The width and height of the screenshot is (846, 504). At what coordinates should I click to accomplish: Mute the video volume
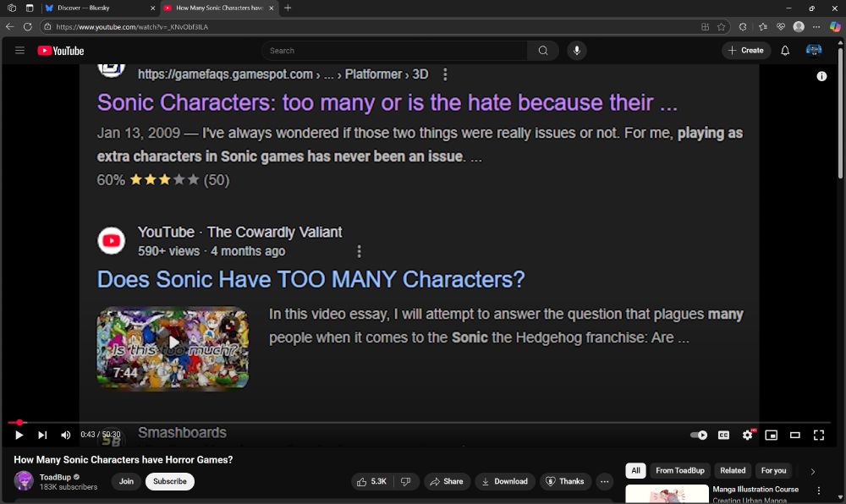[x=65, y=435]
